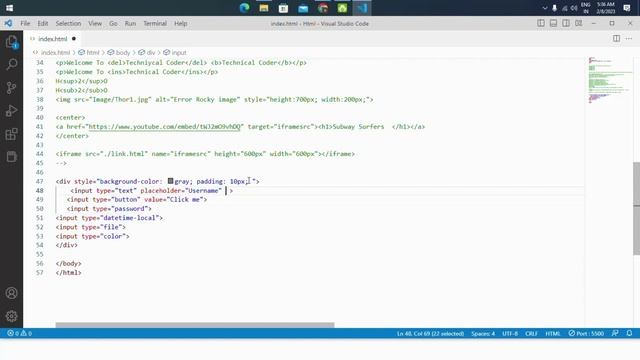Image resolution: width=640 pixels, height=360 pixels.
Task: Click the </html> closing tag text
Action: click(69, 272)
